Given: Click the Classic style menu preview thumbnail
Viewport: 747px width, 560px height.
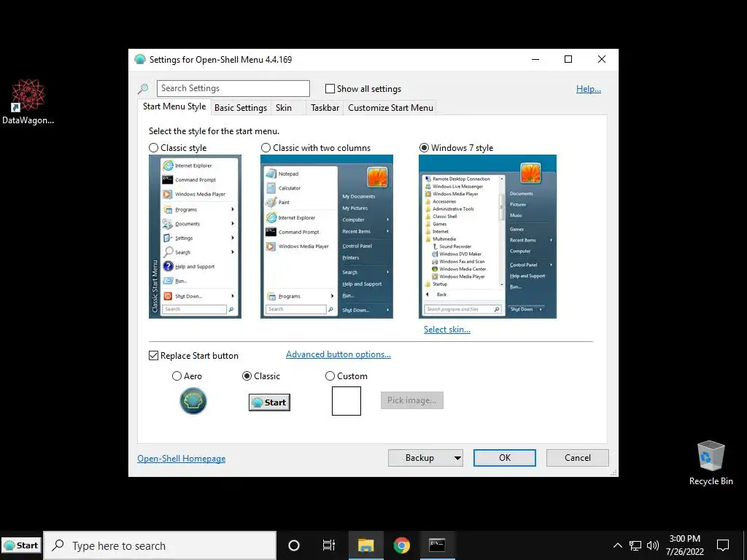Looking at the screenshot, I should 195,237.
